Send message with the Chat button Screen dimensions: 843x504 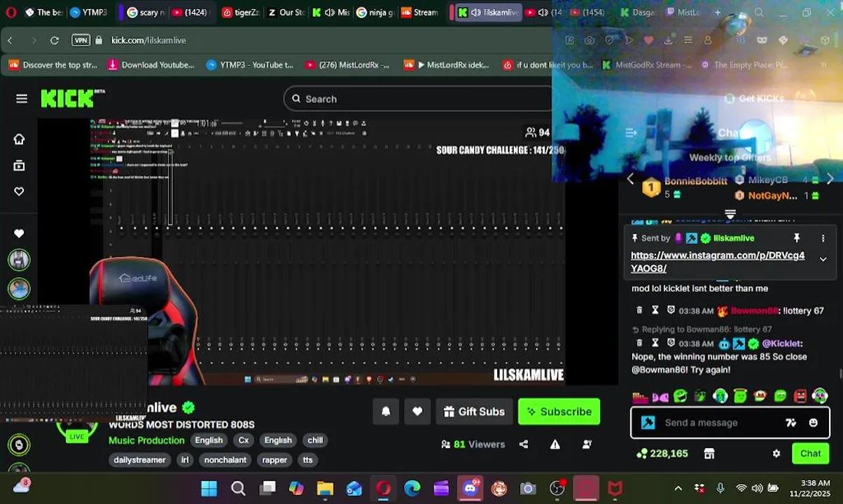810,454
